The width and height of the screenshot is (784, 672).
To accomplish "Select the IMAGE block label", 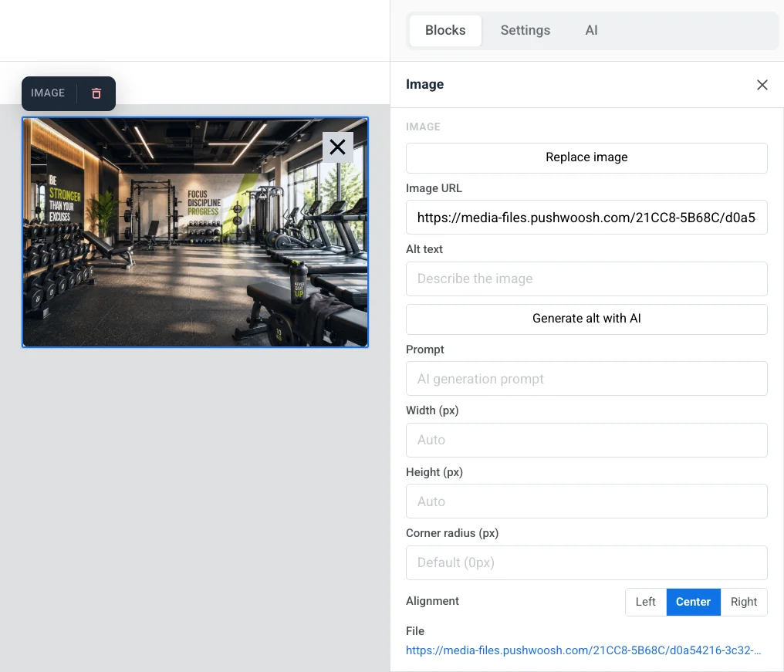I will pyautogui.click(x=48, y=93).
